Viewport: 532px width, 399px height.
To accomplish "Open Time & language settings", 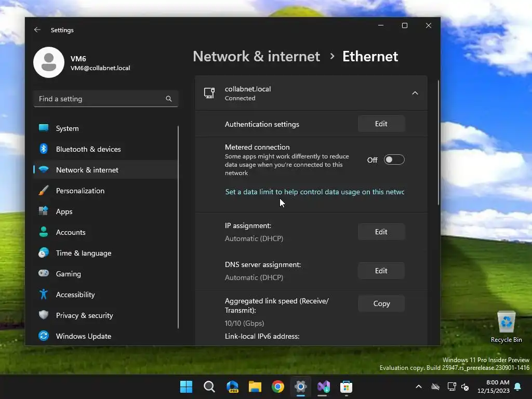I will 105,253.
